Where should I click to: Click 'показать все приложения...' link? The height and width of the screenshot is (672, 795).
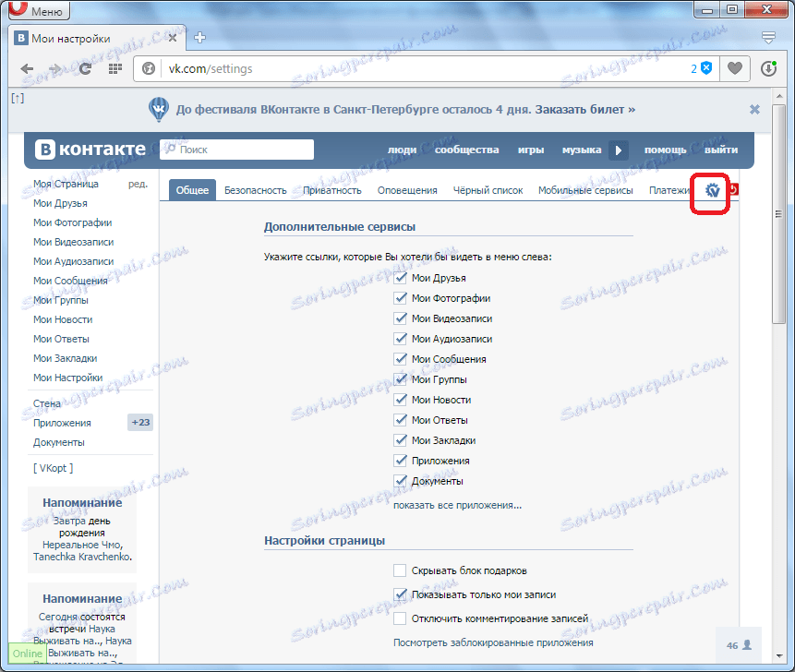point(457,505)
